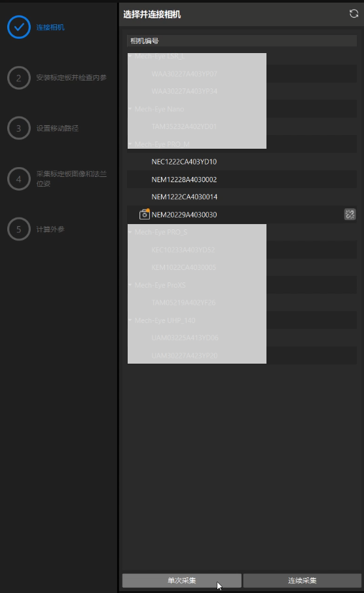The height and width of the screenshot is (593, 364).
Task: Click disconnect icon beside NEM20229A4030030
Action: [x=350, y=214]
